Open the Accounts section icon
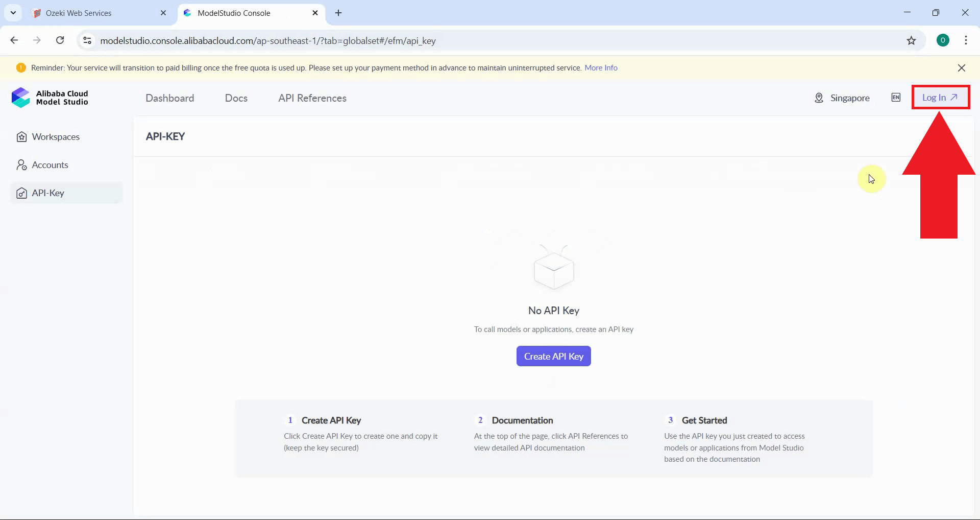The width and height of the screenshot is (980, 520). (21, 164)
